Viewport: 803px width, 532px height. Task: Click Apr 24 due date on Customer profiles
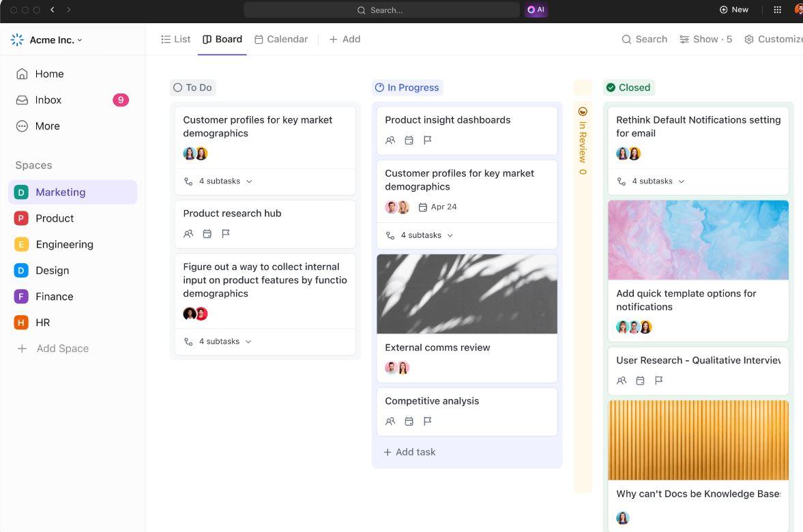pyautogui.click(x=438, y=207)
